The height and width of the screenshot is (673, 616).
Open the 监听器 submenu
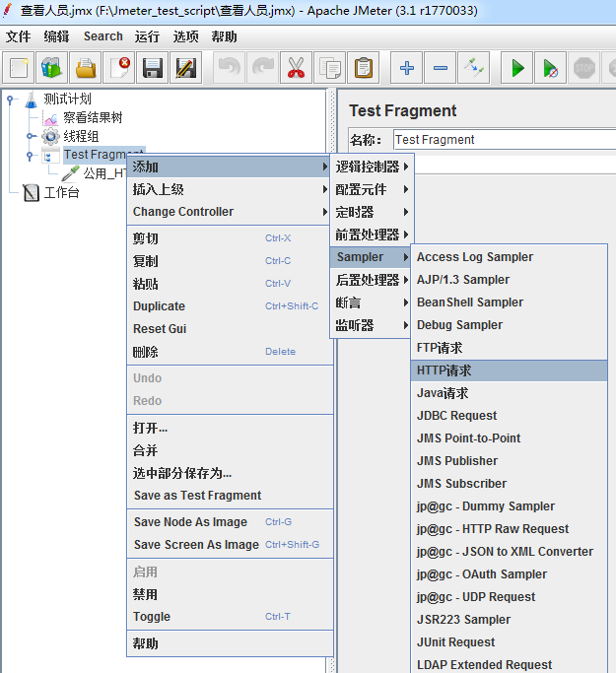click(x=372, y=325)
